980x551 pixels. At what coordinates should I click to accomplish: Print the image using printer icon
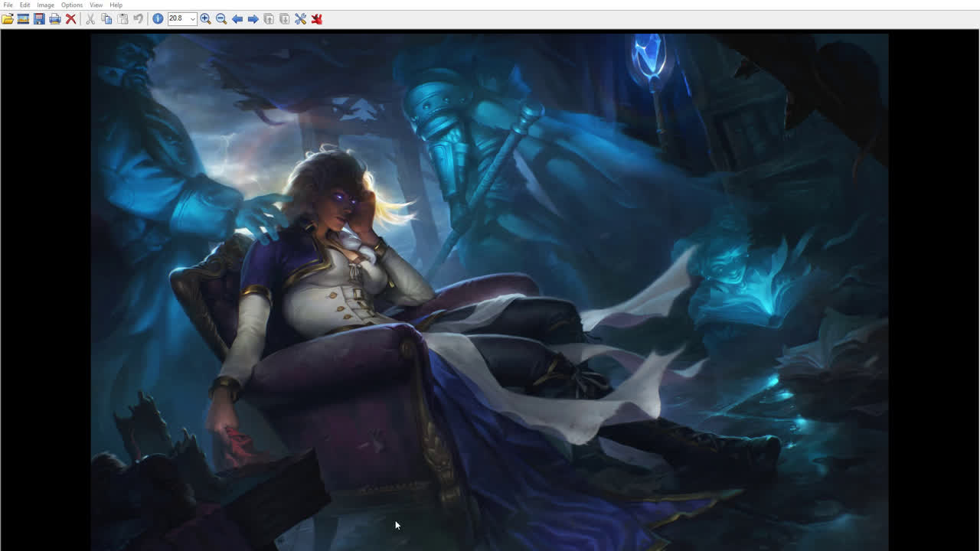[x=55, y=18]
